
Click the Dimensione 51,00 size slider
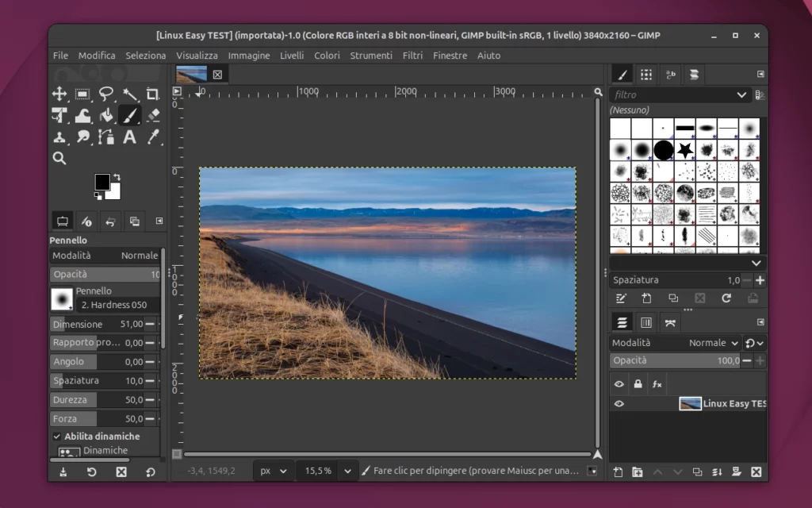[x=98, y=325]
